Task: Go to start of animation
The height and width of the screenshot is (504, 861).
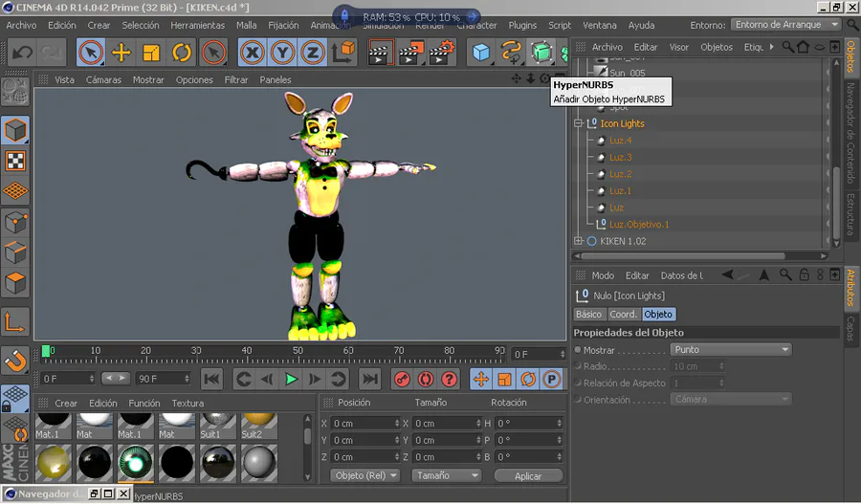Action: pos(212,380)
